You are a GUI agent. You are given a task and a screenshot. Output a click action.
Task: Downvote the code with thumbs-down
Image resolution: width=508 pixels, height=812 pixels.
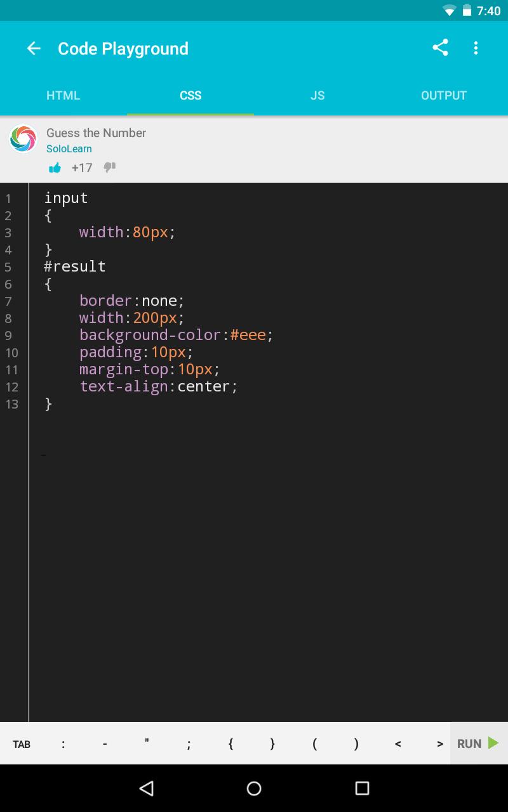point(110,167)
